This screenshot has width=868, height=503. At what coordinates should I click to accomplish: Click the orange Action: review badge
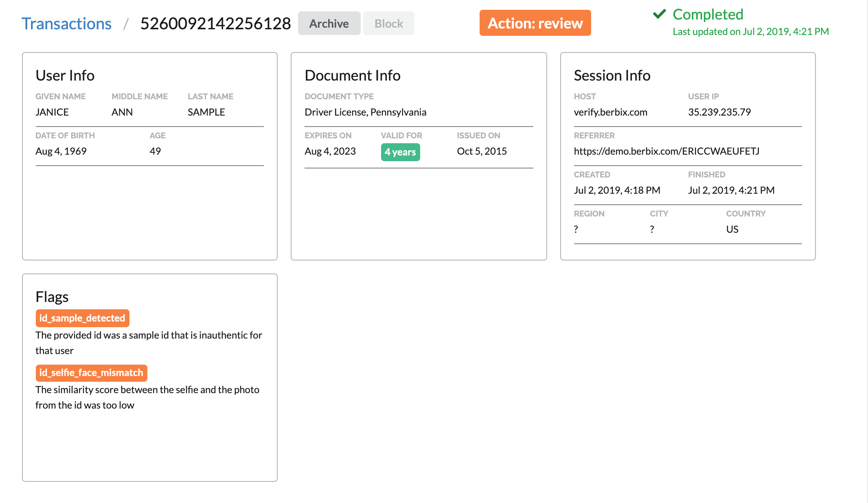point(535,23)
